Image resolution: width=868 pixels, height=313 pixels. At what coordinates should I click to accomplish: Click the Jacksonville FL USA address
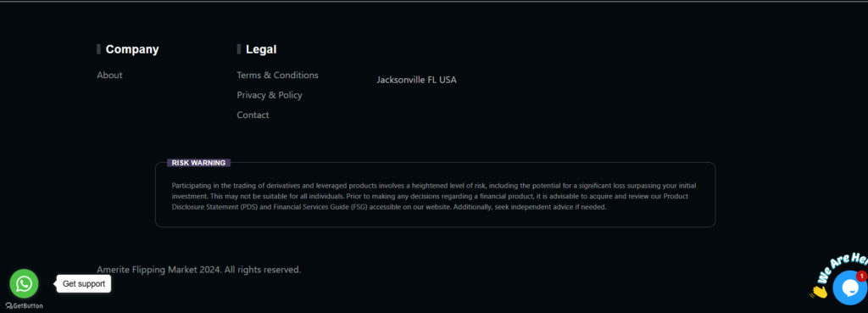point(417,80)
